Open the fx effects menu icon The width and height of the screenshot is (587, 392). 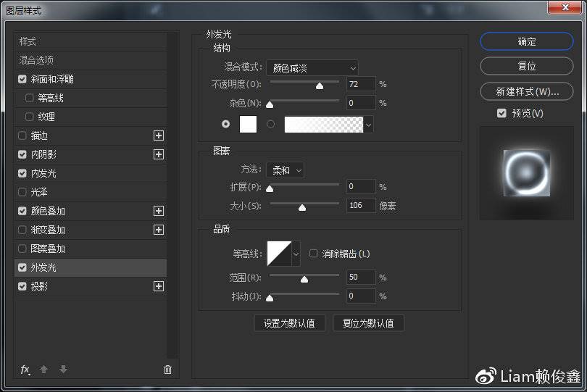point(25,370)
